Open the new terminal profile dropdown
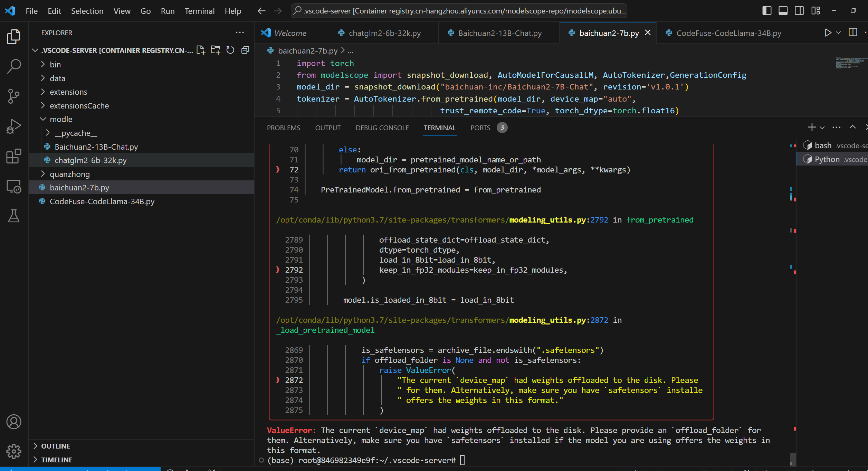This screenshot has height=471, width=868. coord(822,128)
